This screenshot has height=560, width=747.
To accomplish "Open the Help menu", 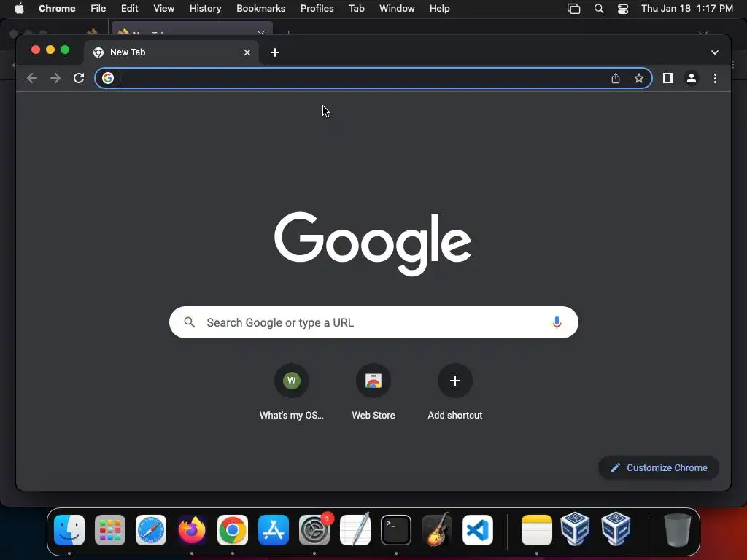I will click(x=439, y=8).
